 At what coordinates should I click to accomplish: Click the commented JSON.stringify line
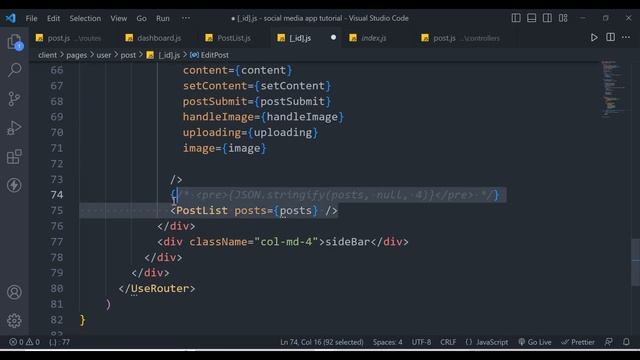(x=335, y=195)
